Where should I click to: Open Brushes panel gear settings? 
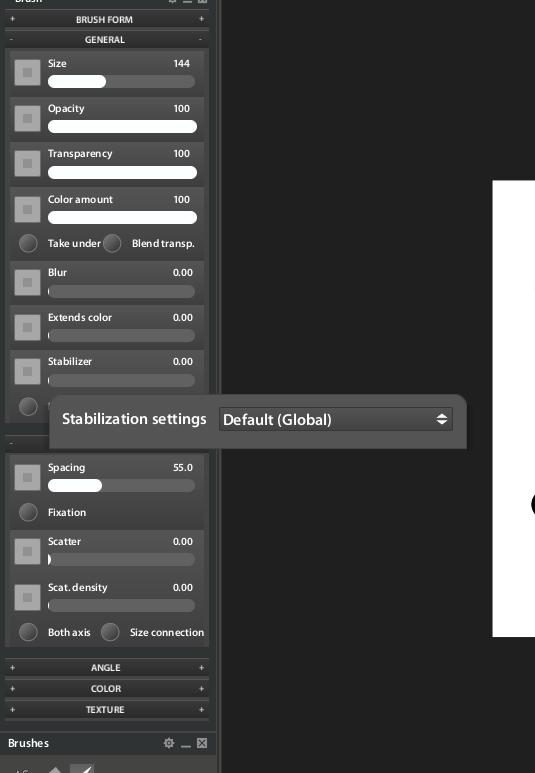169,743
